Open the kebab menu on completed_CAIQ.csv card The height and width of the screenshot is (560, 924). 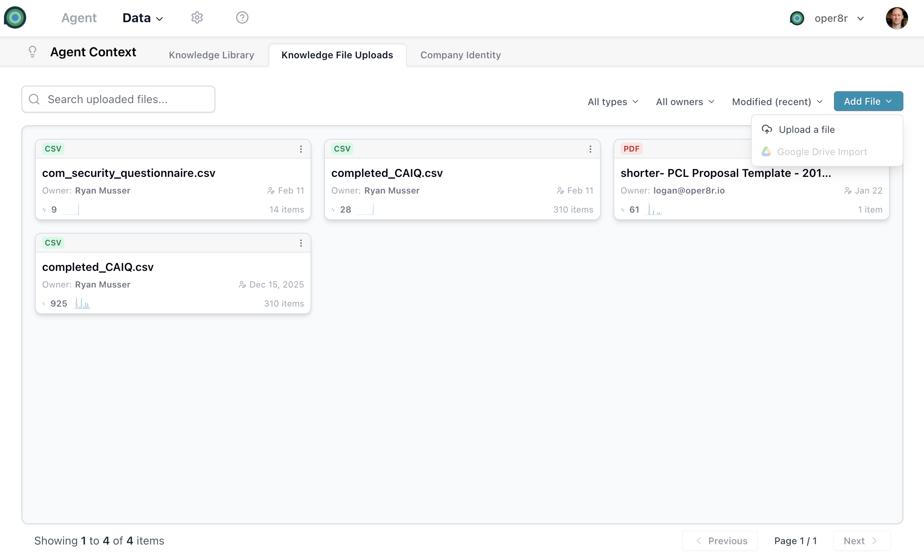pyautogui.click(x=590, y=149)
